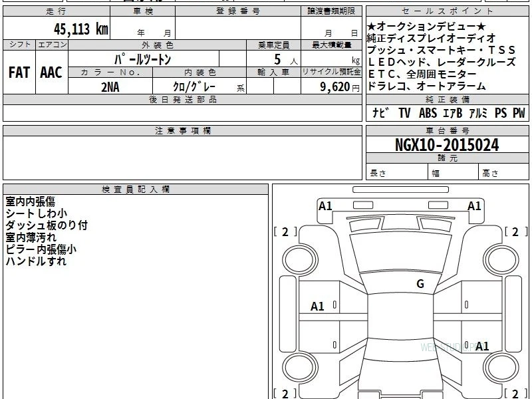The width and height of the screenshot is (532, 399).
Task: Select the A1 mark at the top-right bumper corner
Action: coord(474,206)
